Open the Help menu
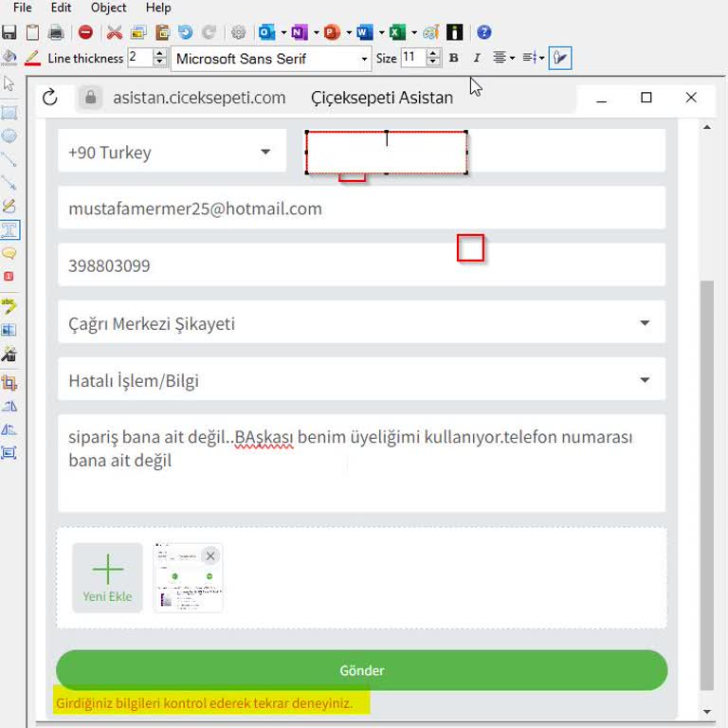 click(x=158, y=8)
